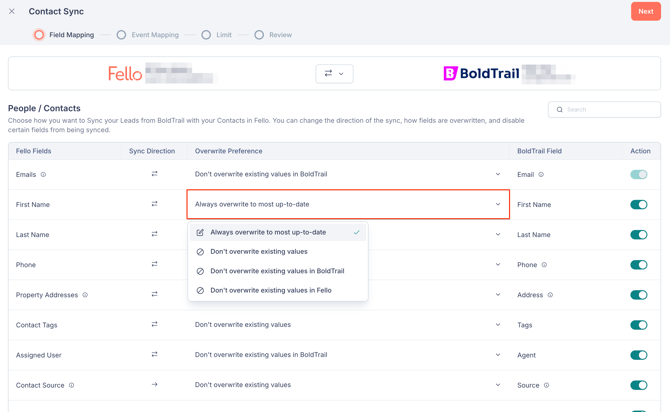Select the Field Mapping step

(65, 35)
